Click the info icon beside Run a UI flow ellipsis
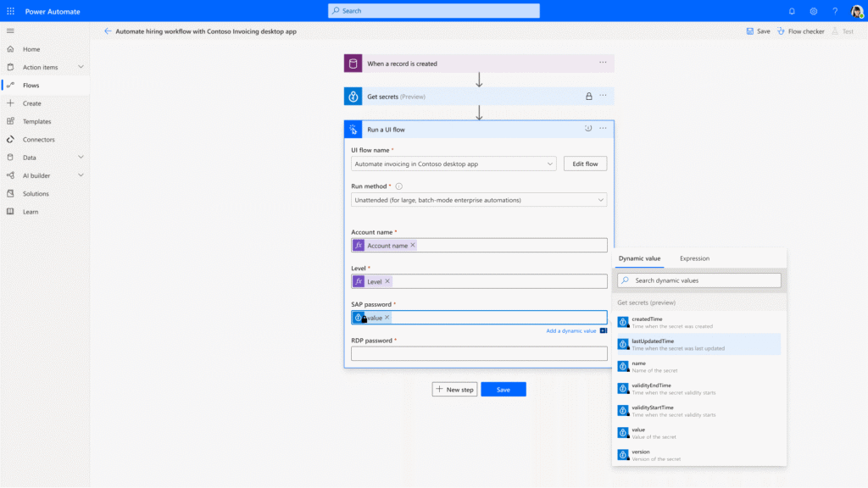 coord(588,129)
